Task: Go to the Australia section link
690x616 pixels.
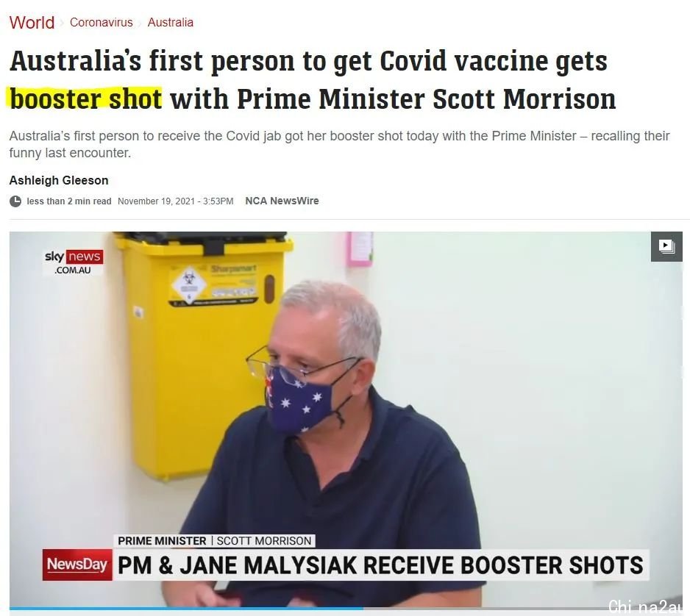Action: click(x=171, y=23)
